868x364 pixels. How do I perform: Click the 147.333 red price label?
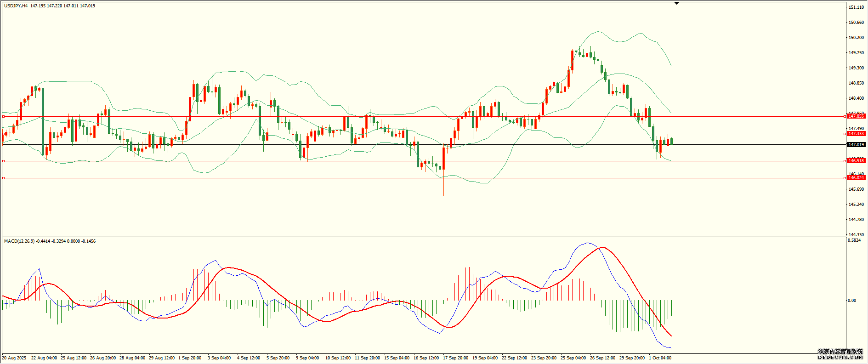(856, 134)
